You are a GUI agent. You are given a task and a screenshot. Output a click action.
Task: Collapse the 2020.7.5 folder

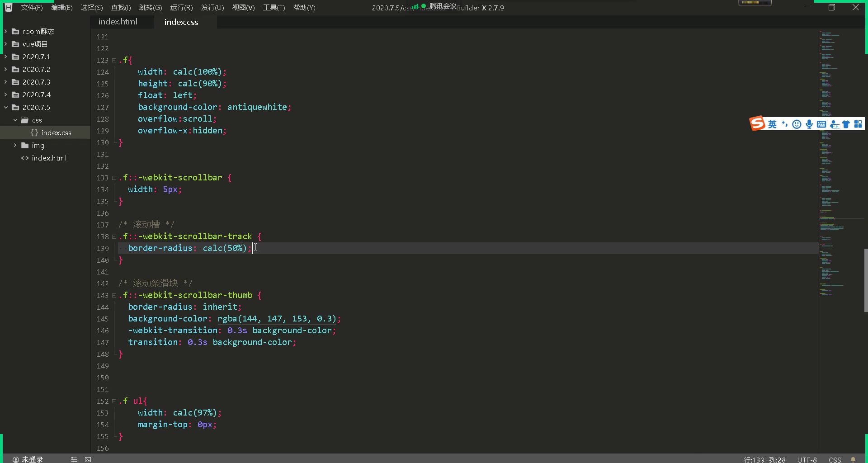tap(6, 107)
